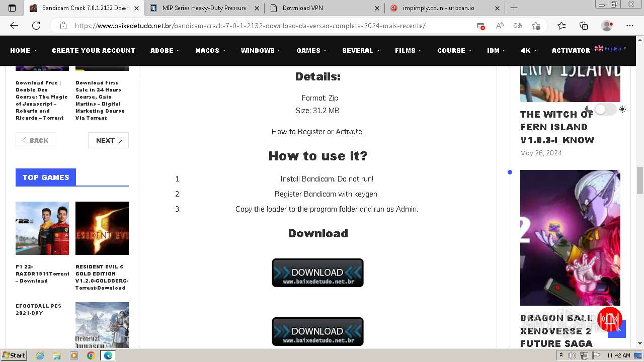Open the CREATE YOUR ACCOUNT page

(x=94, y=50)
